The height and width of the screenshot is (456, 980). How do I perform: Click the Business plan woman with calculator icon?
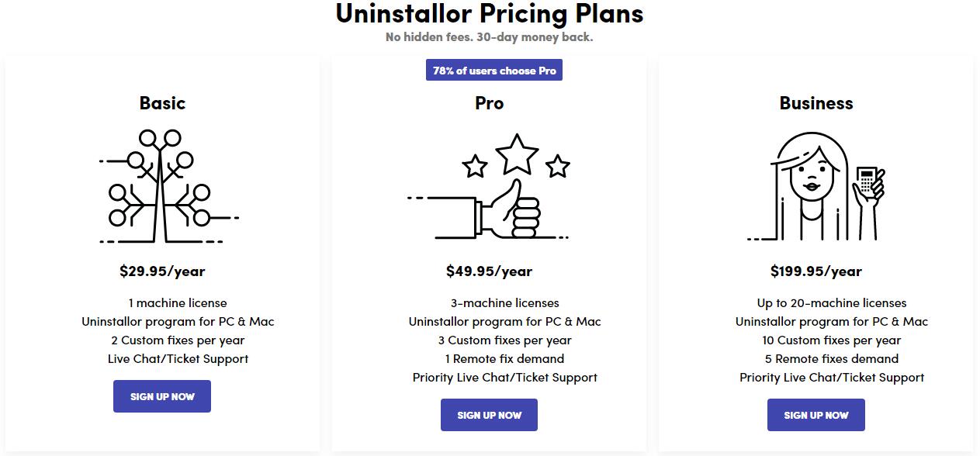coord(816,186)
